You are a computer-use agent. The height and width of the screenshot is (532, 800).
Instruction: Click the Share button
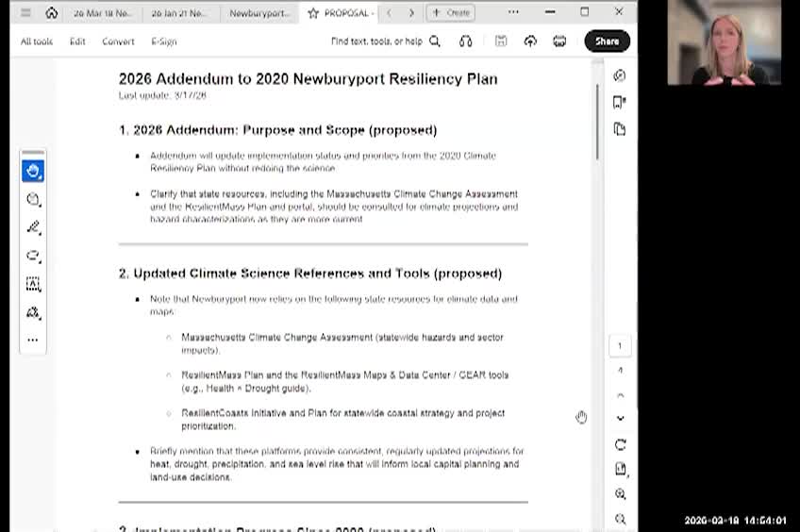(x=608, y=42)
